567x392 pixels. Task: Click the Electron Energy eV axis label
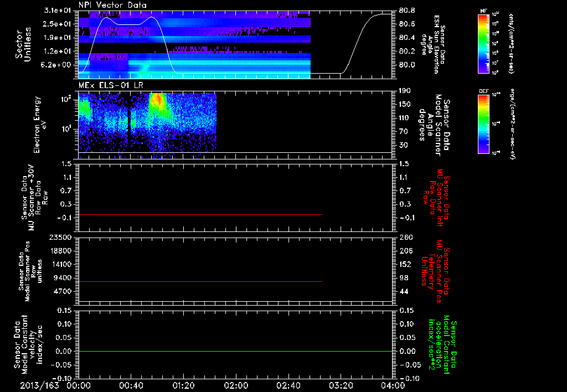tap(40, 125)
